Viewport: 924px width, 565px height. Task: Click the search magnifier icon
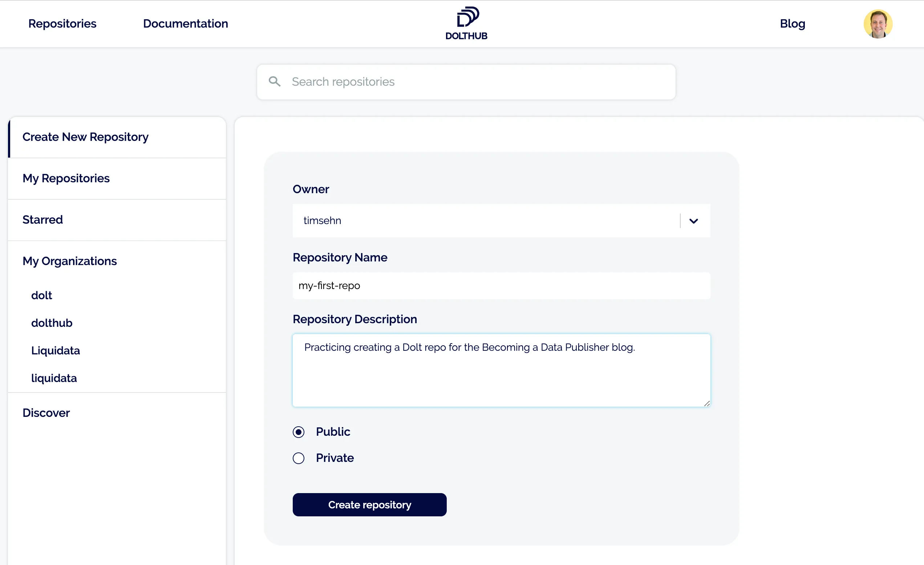tap(275, 81)
